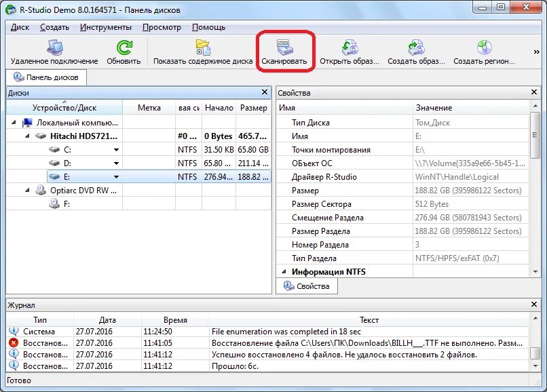Select Номер Раздела property row

tap(402, 244)
